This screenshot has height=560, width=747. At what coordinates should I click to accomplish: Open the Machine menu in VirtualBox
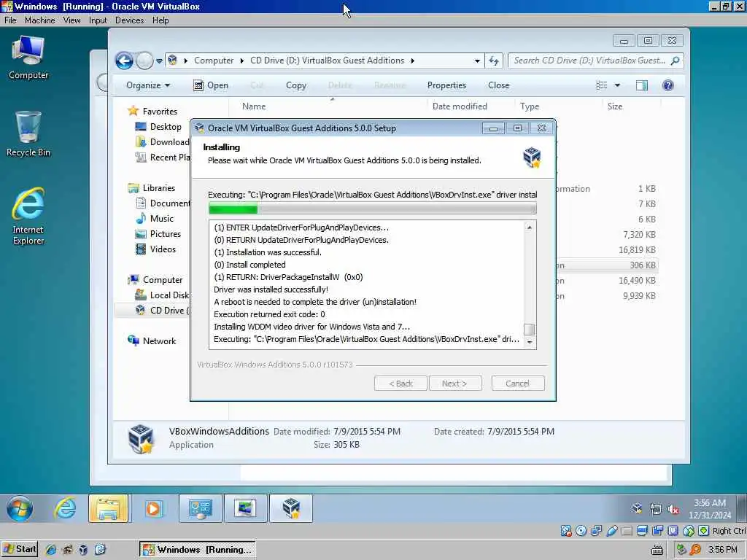pyautogui.click(x=39, y=20)
